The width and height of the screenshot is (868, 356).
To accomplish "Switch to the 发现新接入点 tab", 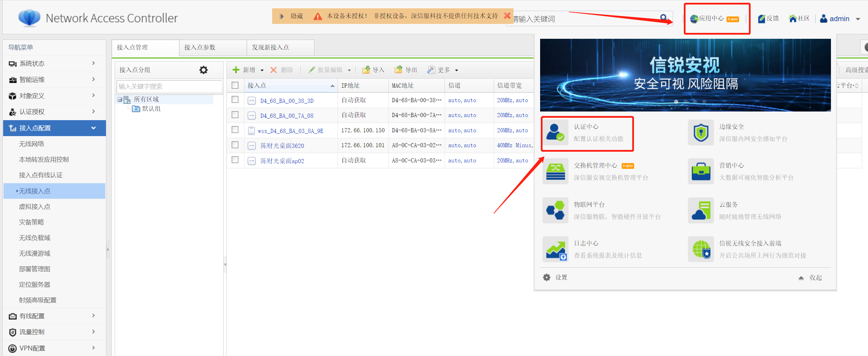I will tap(280, 47).
